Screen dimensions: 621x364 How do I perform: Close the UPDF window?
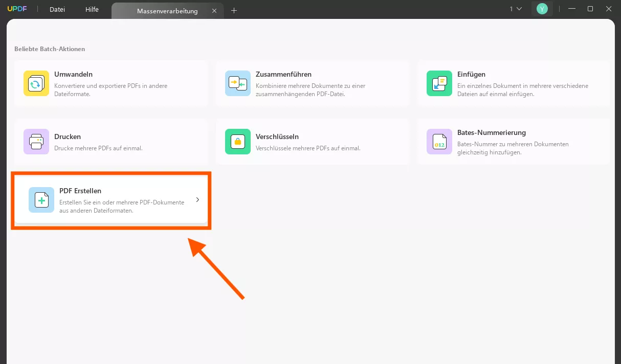tap(608, 9)
